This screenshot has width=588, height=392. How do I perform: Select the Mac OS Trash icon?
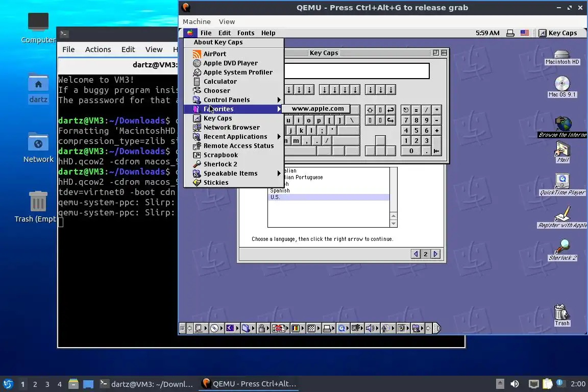(562, 315)
